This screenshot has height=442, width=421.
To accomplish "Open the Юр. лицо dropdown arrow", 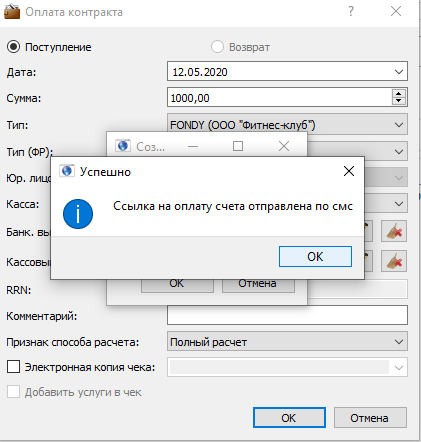I will 399,178.
